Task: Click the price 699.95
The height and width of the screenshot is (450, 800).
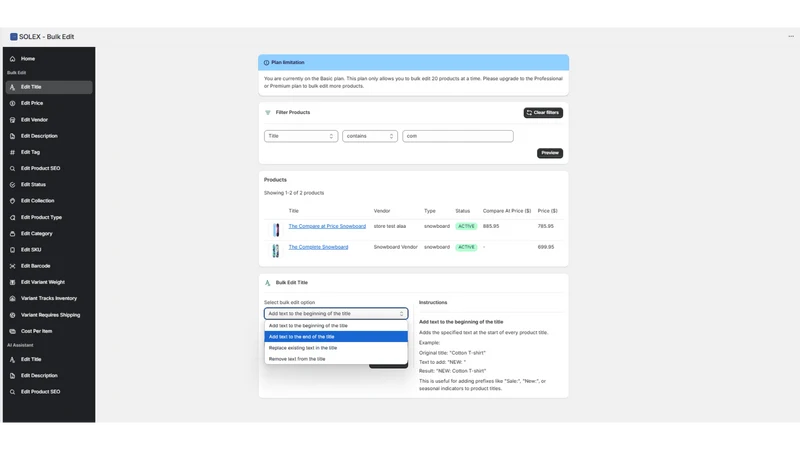Action: [545, 247]
